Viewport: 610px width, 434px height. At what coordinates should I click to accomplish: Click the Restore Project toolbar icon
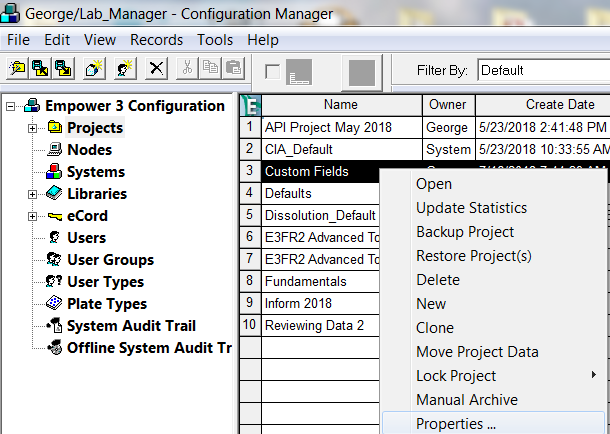click(63, 69)
